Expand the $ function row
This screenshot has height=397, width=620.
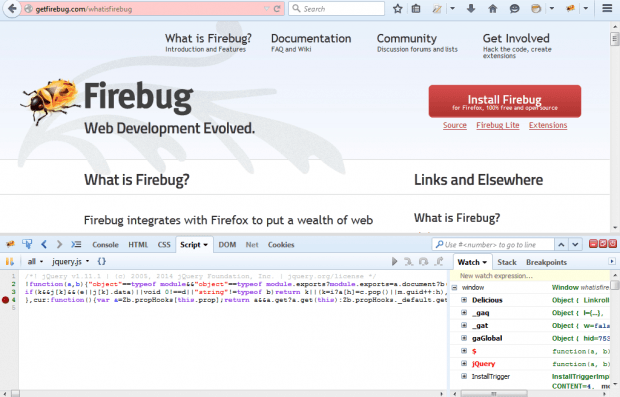464,351
